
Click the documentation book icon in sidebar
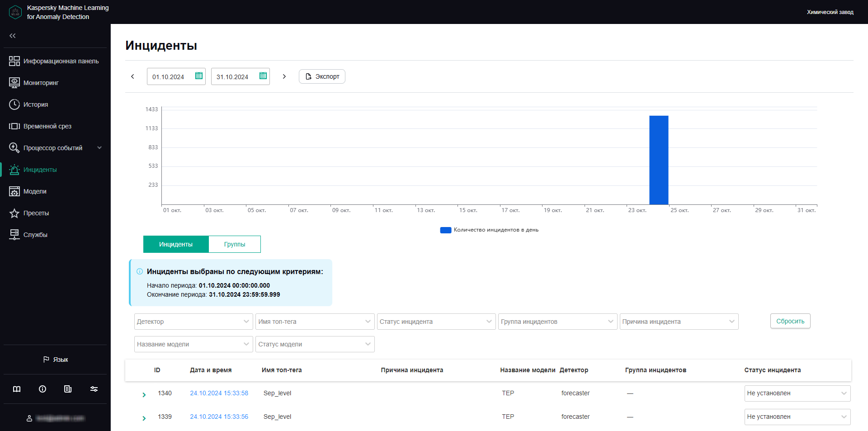pos(17,389)
